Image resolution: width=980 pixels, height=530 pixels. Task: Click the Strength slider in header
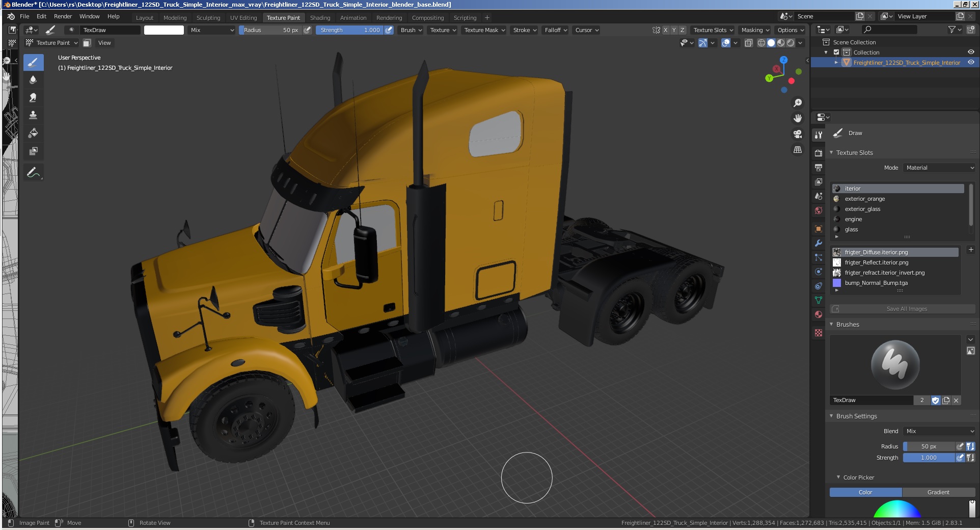(350, 30)
